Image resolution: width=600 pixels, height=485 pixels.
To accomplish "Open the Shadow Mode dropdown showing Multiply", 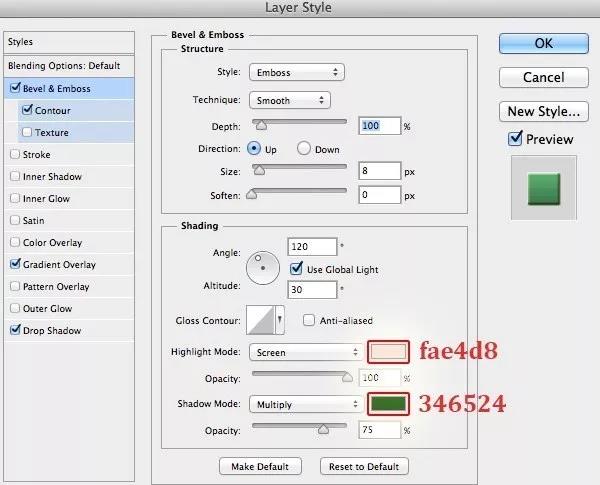I will [306, 404].
